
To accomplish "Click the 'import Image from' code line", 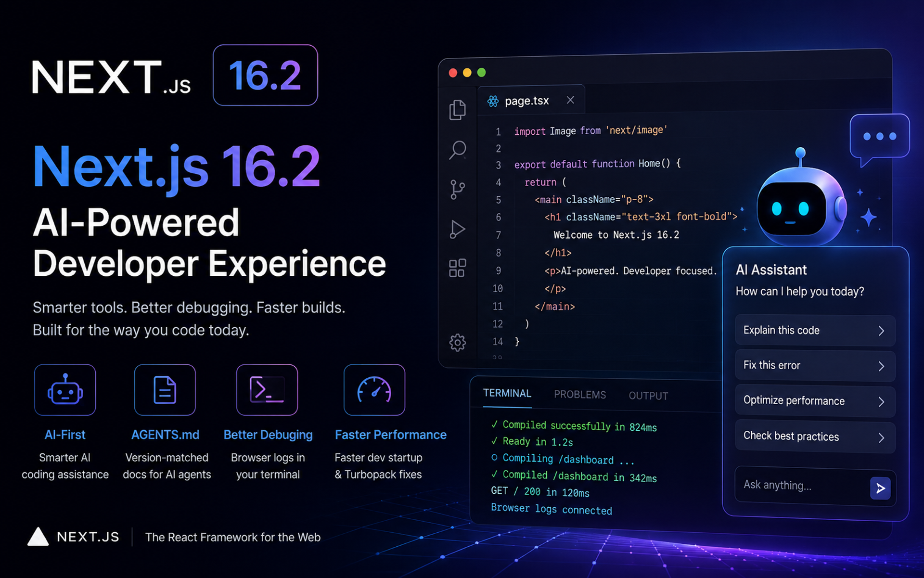I will [x=590, y=131].
